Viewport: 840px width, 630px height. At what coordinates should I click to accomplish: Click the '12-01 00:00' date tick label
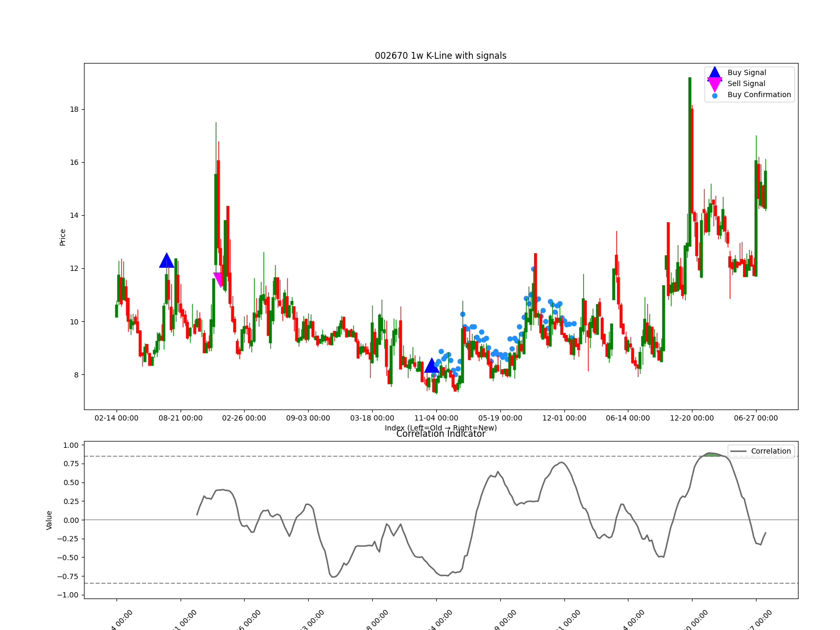point(564,418)
